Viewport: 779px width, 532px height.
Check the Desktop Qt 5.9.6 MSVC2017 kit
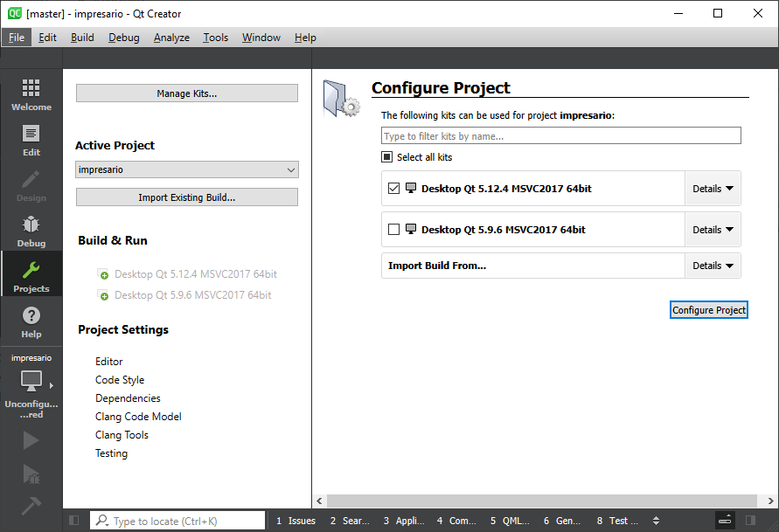393,229
